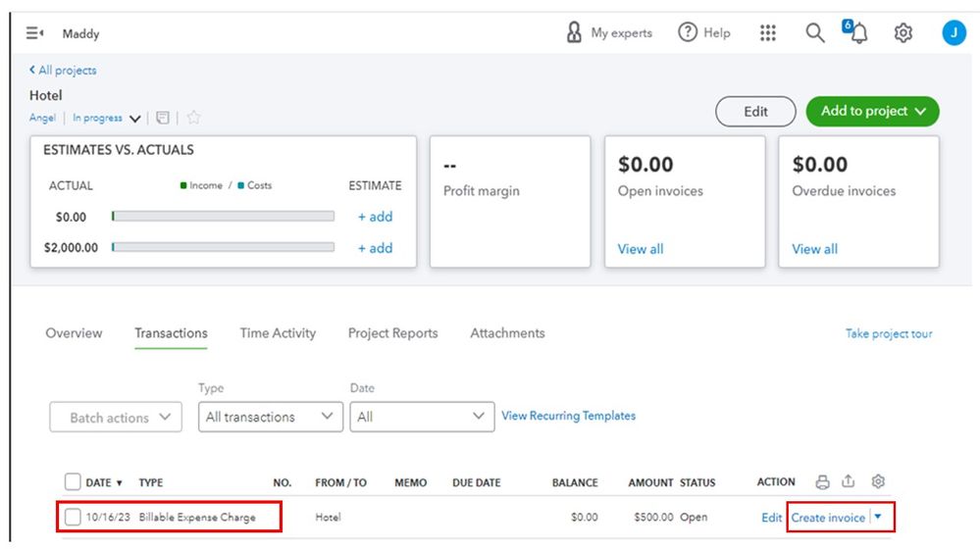The height and width of the screenshot is (551, 980).
Task: Click the Add to project button
Action: pos(872,112)
